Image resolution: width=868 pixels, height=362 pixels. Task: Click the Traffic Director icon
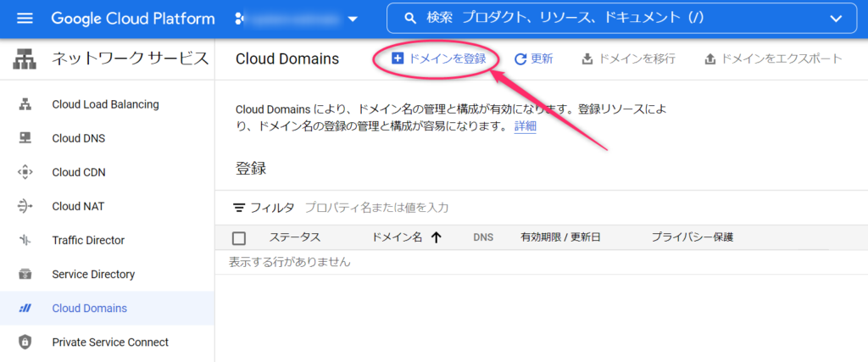pyautogui.click(x=25, y=240)
